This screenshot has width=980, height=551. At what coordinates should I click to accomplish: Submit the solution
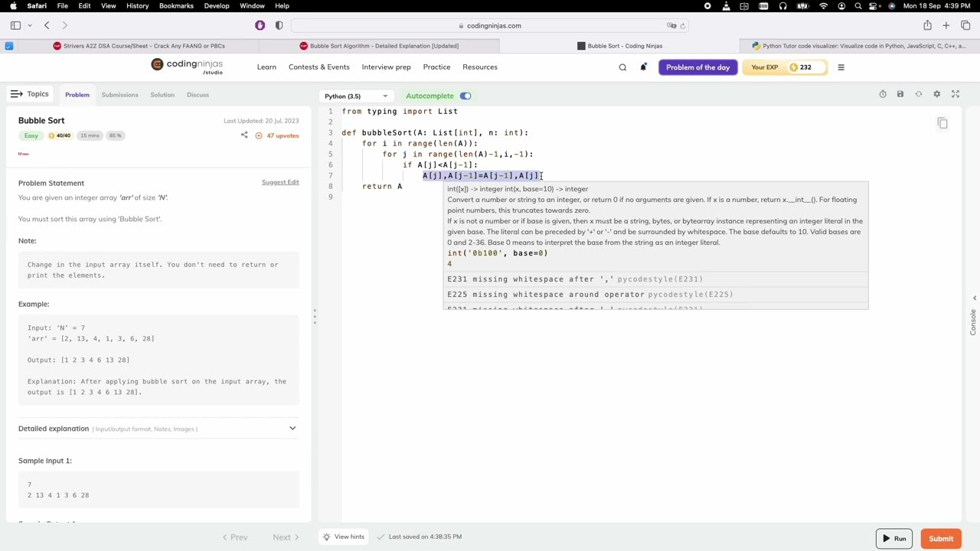click(x=941, y=539)
